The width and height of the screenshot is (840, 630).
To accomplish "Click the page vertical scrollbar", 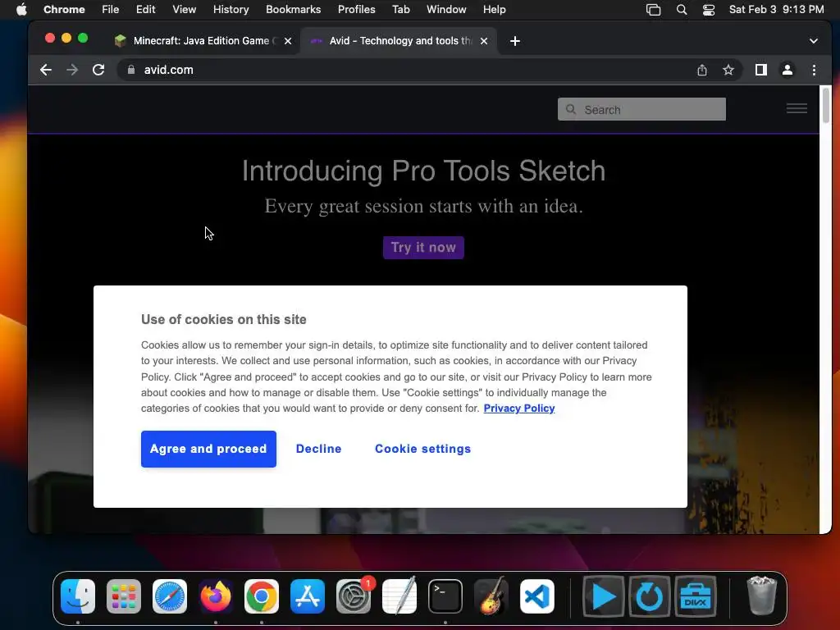I will 825,106.
